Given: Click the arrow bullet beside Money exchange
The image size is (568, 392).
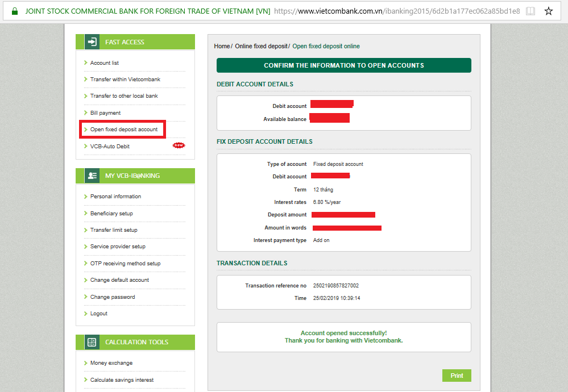Looking at the screenshot, I should pos(86,363).
